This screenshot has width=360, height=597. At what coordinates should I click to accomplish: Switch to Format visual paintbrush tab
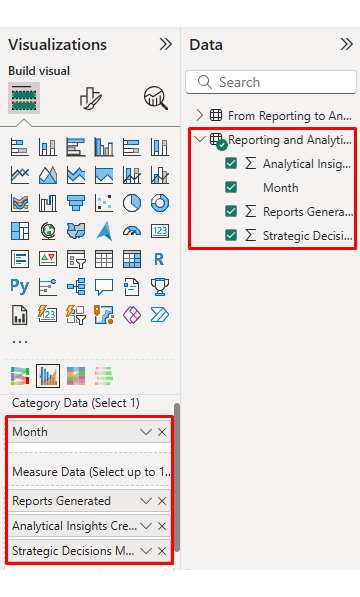tap(90, 98)
